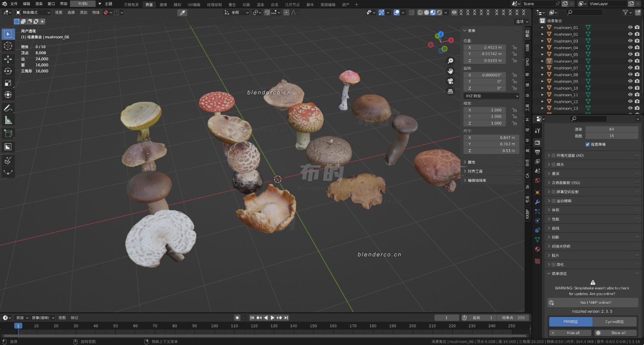The height and width of the screenshot is (345, 644).
Task: Click the Hide all button
Action: click(x=570, y=333)
